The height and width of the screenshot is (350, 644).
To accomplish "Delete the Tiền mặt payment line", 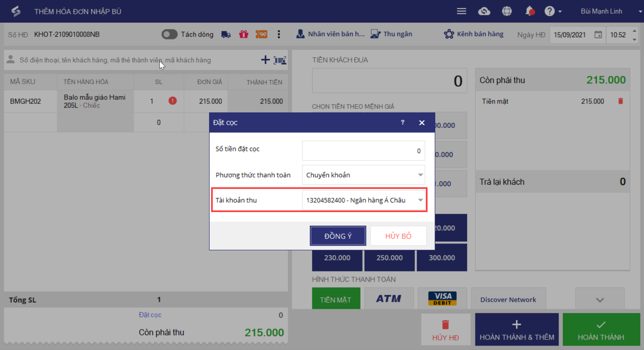I will (x=621, y=101).
